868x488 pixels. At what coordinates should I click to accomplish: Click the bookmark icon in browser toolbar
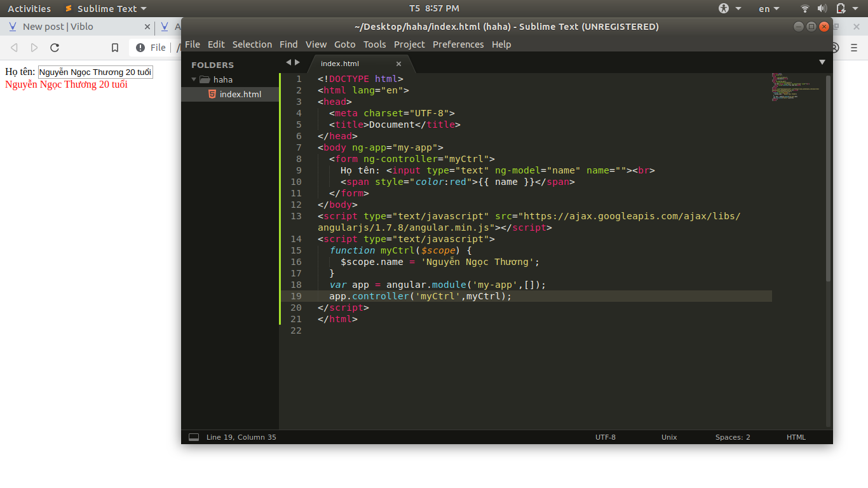(x=115, y=48)
